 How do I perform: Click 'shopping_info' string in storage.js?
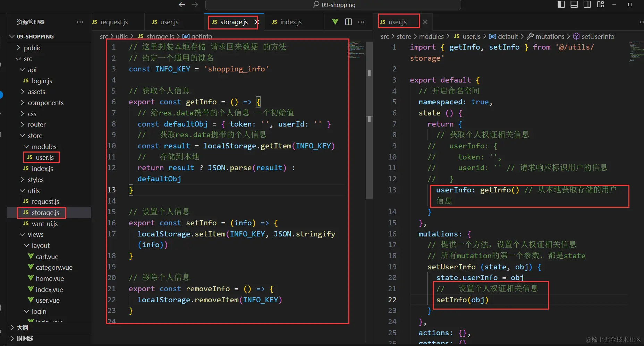coord(236,69)
